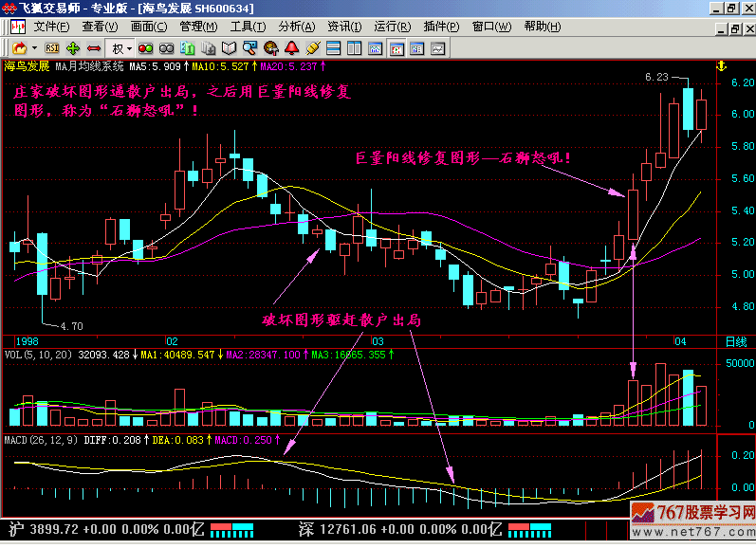Open the 权 adjustment dropdown
The height and width of the screenshot is (548, 756).
tap(123, 47)
